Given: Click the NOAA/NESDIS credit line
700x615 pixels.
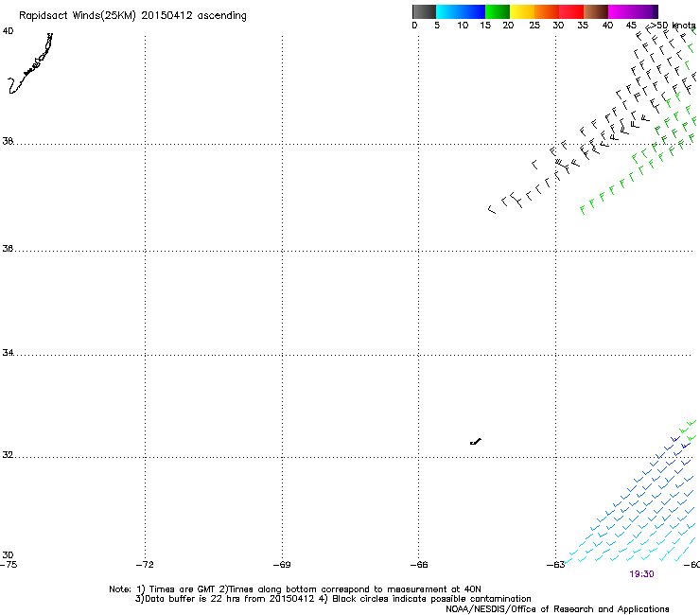Looking at the screenshot, I should [x=557, y=609].
